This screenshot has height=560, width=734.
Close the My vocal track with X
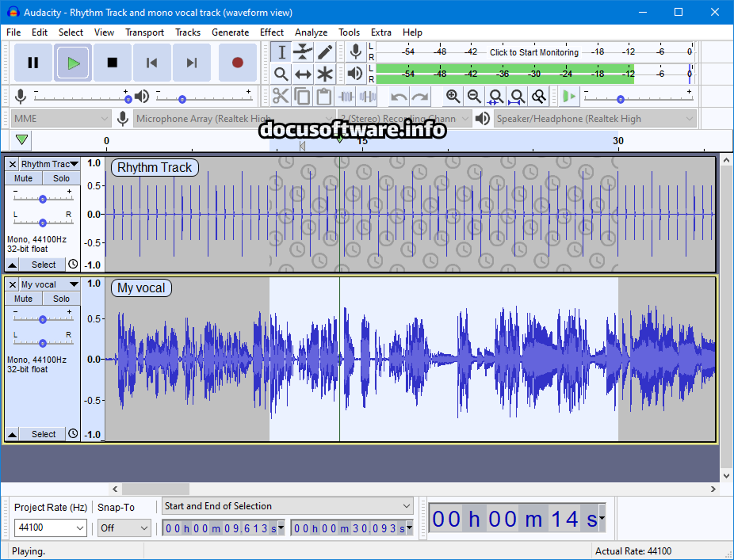point(13,284)
